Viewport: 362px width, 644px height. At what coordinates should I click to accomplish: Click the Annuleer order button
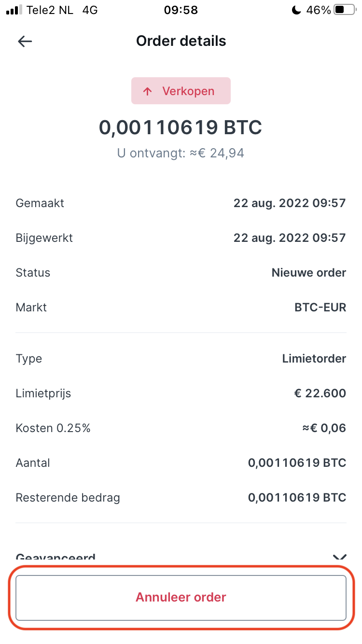point(181,598)
